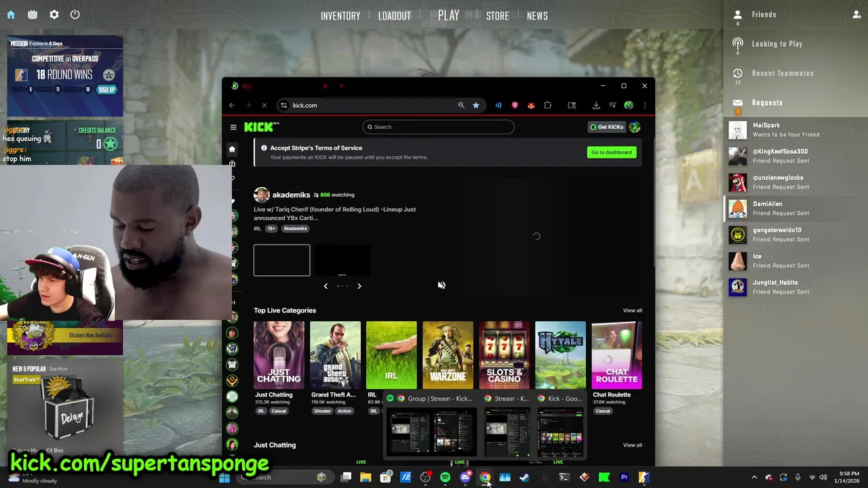Viewport: 868px width, 488px height.
Task: Unmute the featured stream preview
Action: pyautogui.click(x=441, y=285)
